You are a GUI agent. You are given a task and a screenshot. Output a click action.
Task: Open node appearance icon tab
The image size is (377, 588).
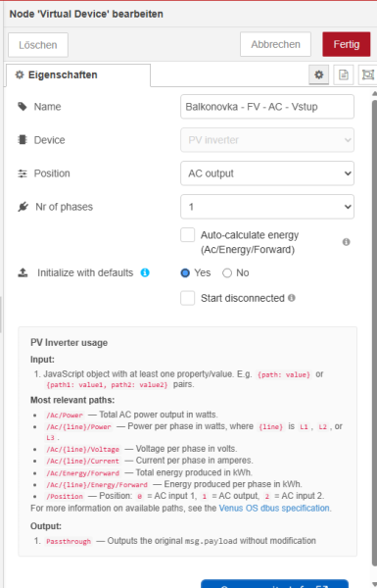click(x=368, y=74)
